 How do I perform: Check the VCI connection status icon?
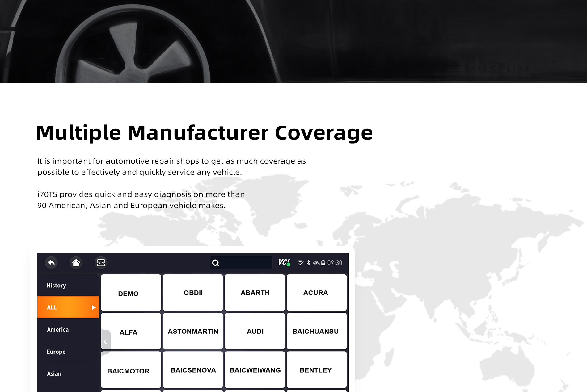pyautogui.click(x=284, y=262)
